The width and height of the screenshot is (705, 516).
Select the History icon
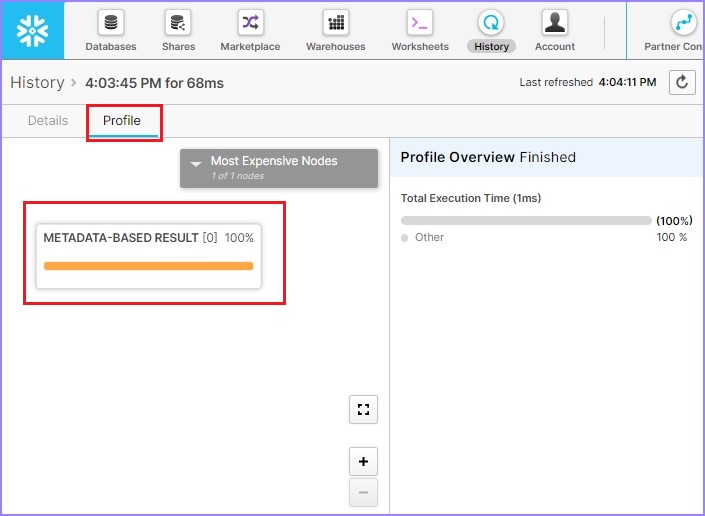(491, 23)
